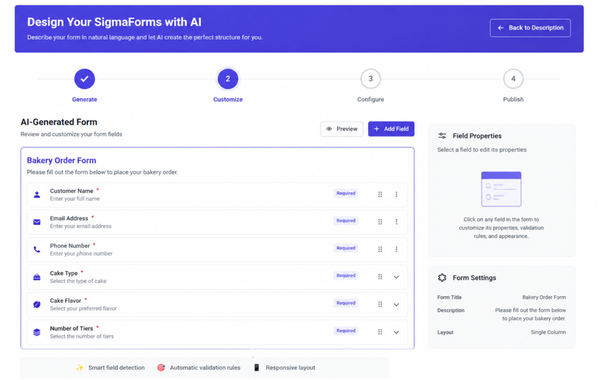Click the Bakery Order Form heading
Image resolution: width=600 pixels, height=380 pixels.
coord(61,160)
